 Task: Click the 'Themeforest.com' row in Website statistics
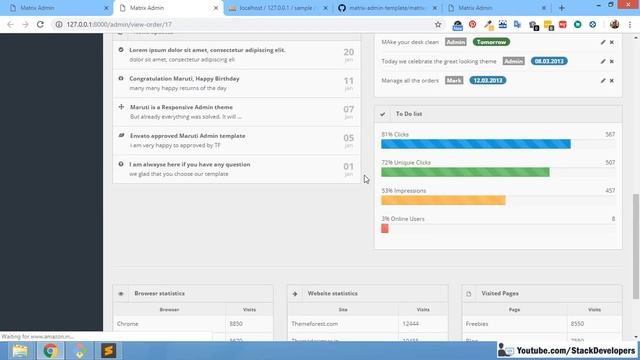click(x=367, y=324)
